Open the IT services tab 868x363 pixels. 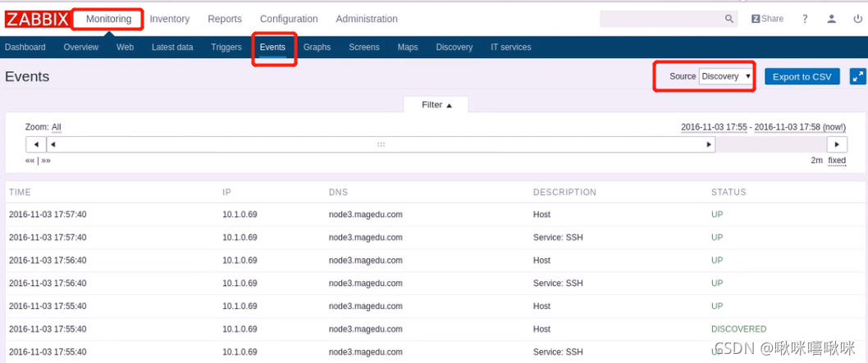[510, 47]
